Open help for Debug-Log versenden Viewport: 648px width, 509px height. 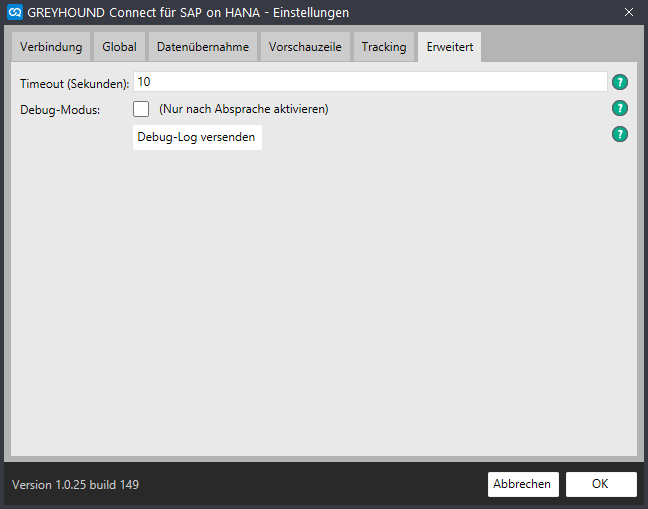[x=619, y=134]
